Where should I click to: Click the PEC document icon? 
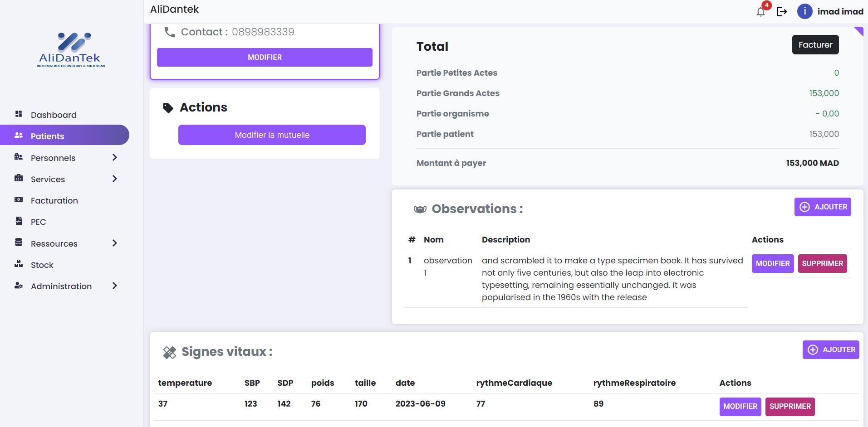[19, 221]
